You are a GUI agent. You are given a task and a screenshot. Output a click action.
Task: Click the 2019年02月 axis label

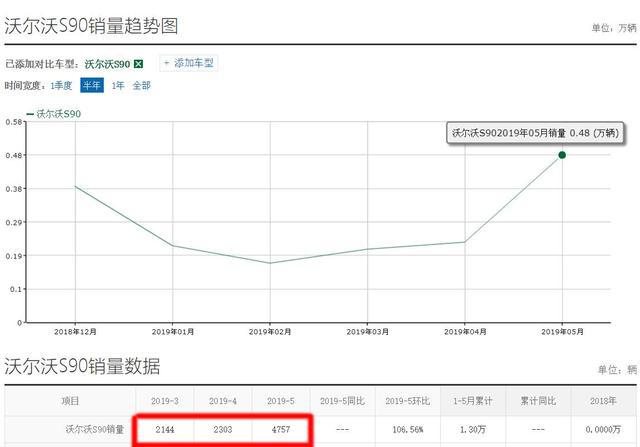pyautogui.click(x=270, y=332)
